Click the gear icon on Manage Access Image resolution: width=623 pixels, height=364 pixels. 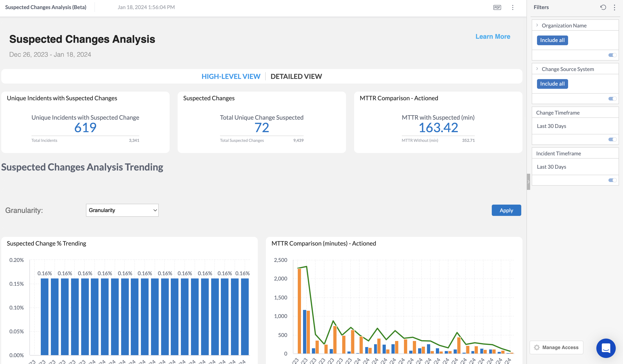537,347
